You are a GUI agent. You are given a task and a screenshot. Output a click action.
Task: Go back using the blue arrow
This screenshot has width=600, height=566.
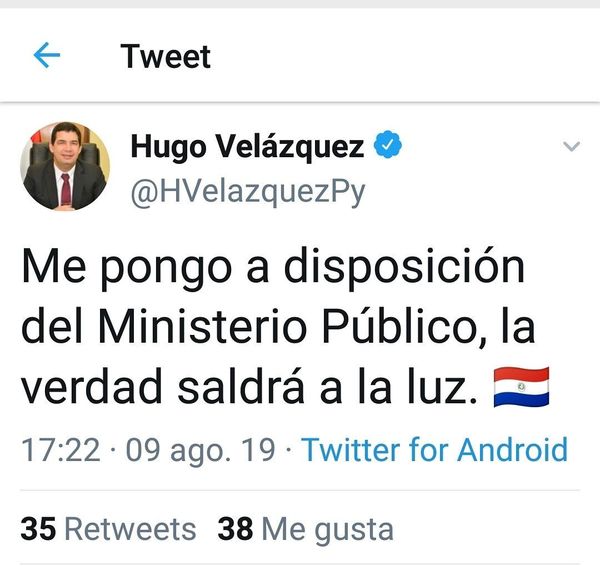(47, 55)
